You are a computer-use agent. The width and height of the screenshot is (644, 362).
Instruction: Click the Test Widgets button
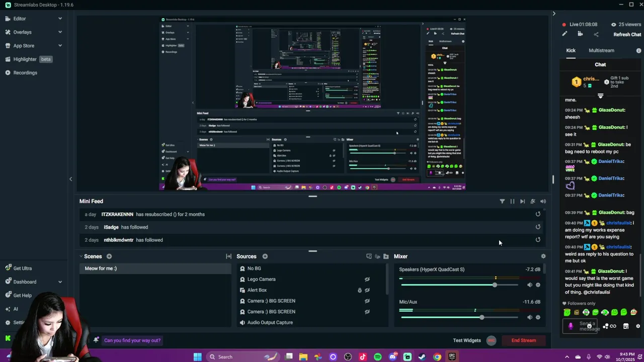(x=467, y=340)
